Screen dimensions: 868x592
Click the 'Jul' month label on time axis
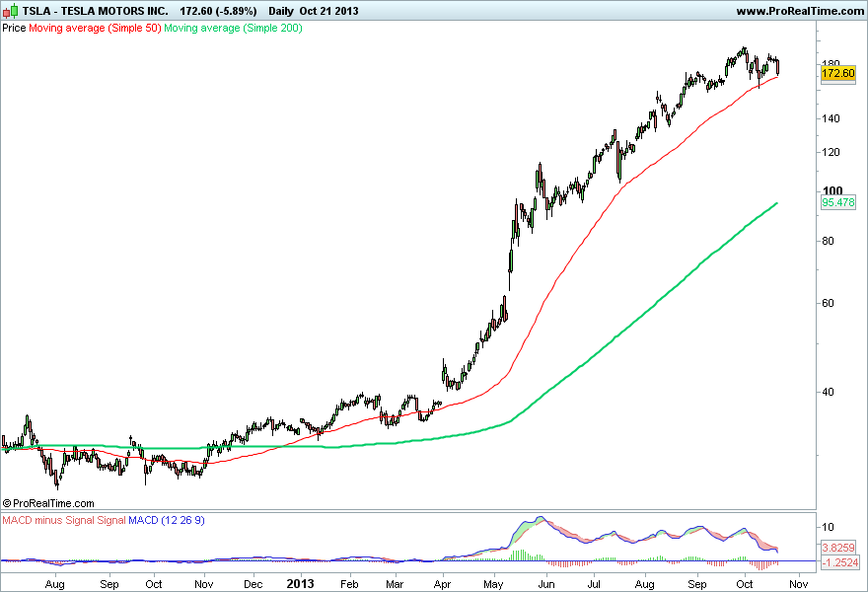tap(594, 584)
